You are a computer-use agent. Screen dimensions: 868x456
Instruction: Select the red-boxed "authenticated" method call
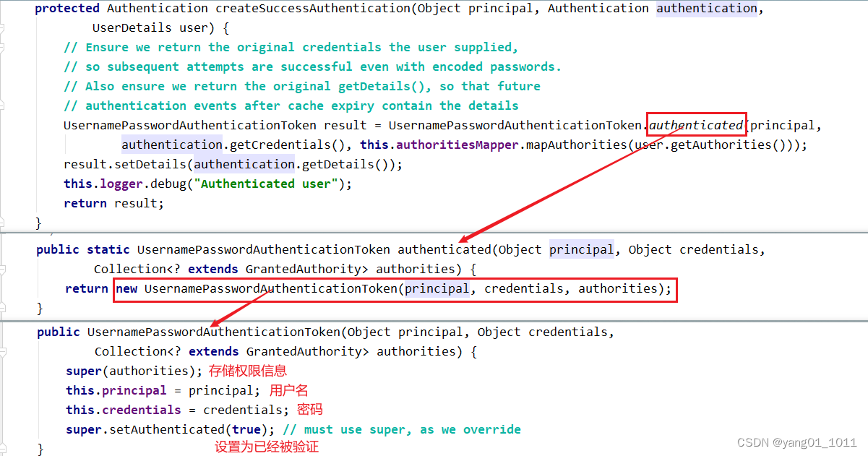tap(695, 124)
